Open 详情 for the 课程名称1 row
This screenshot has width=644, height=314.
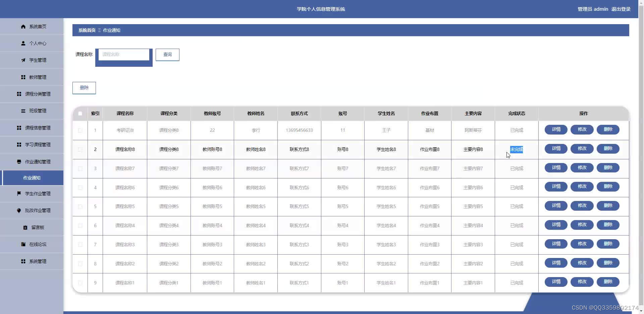pyautogui.click(x=556, y=282)
